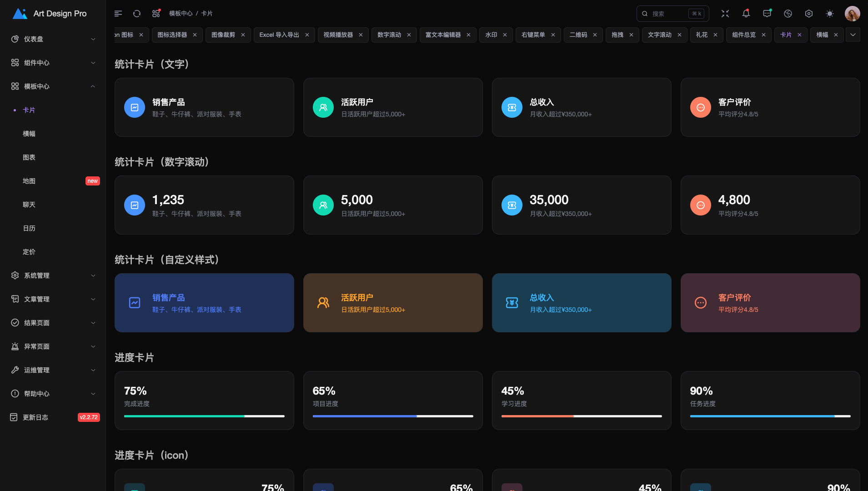Close the 二维码 tab
This screenshot has height=491, width=868.
pyautogui.click(x=595, y=35)
